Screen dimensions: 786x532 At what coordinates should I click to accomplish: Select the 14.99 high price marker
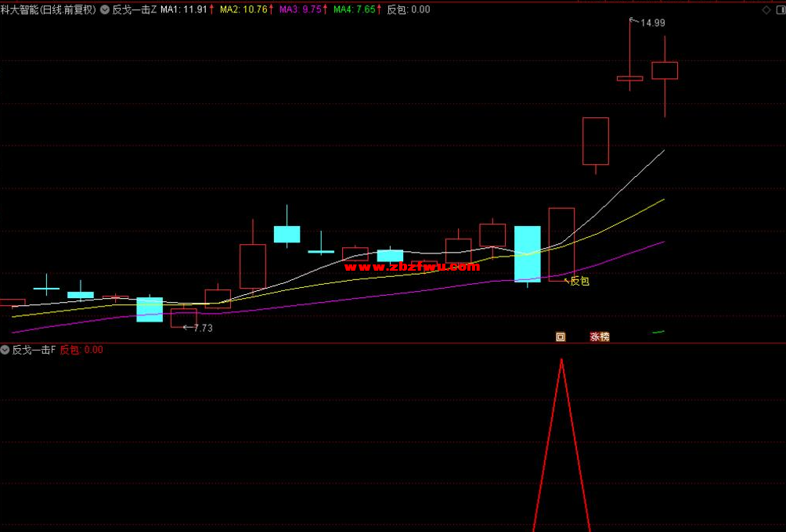point(652,23)
